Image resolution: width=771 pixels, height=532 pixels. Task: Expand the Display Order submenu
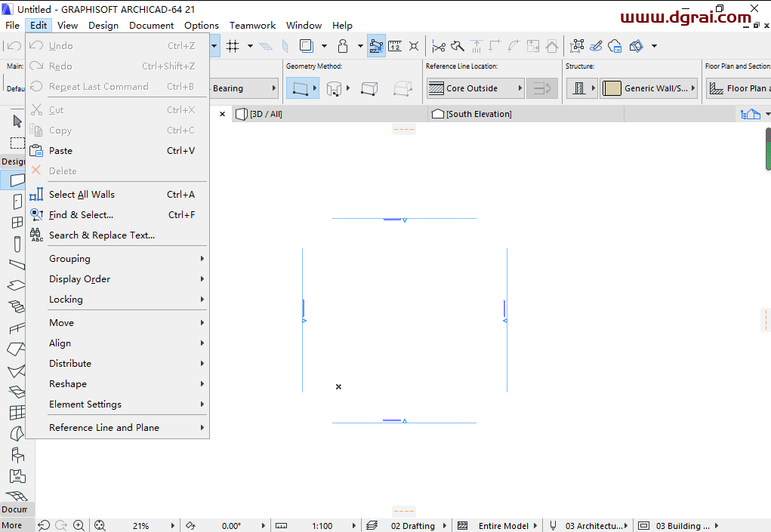tap(118, 279)
